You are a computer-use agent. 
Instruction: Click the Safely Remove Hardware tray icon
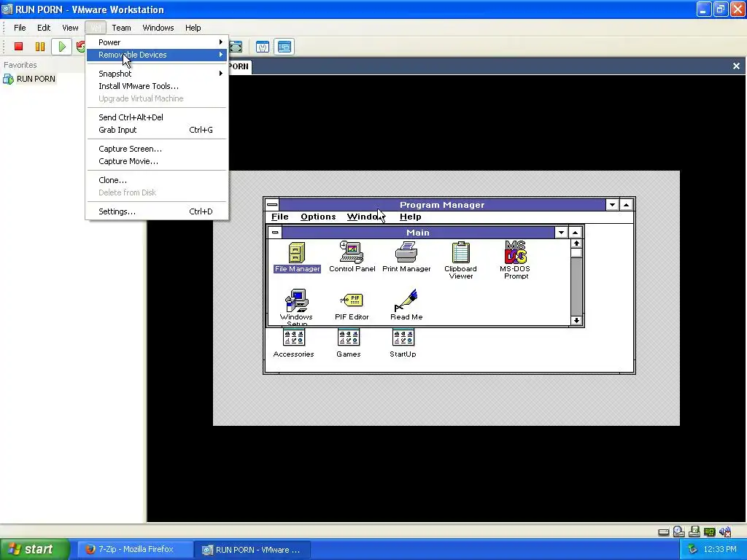click(x=692, y=550)
